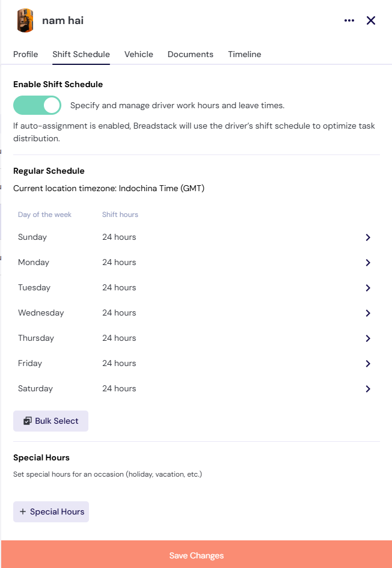Expand Saturday shift hours chevron
Image resolution: width=392 pixels, height=568 pixels.
point(368,389)
